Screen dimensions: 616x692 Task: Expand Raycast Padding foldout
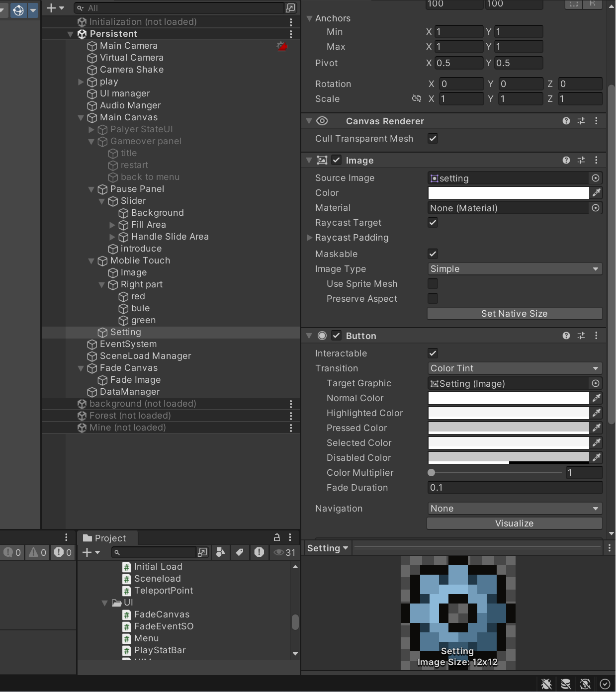point(310,238)
